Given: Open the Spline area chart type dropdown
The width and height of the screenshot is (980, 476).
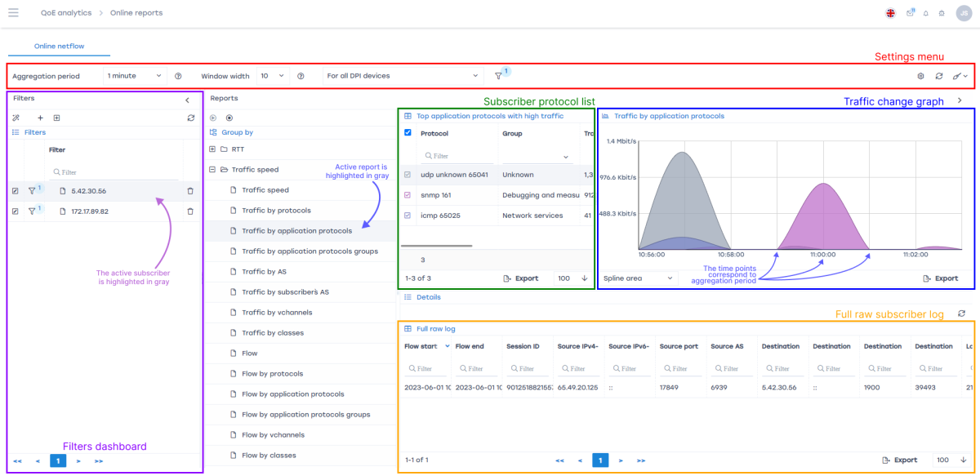Looking at the screenshot, I should [638, 278].
